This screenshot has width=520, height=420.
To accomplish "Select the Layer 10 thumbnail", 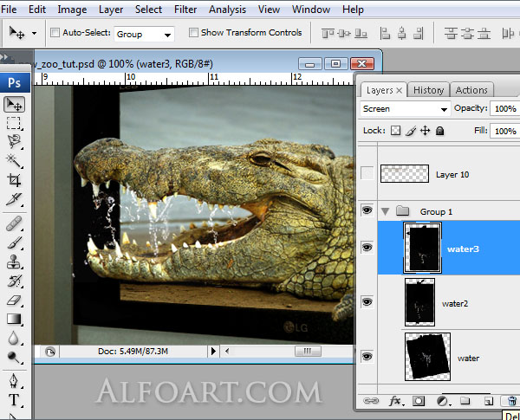I will (404, 174).
